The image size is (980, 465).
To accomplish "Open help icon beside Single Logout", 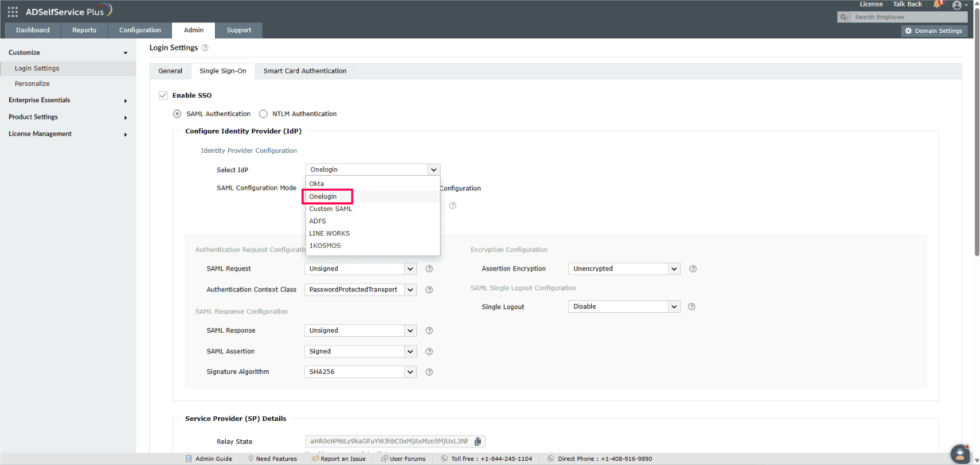I will coord(692,307).
